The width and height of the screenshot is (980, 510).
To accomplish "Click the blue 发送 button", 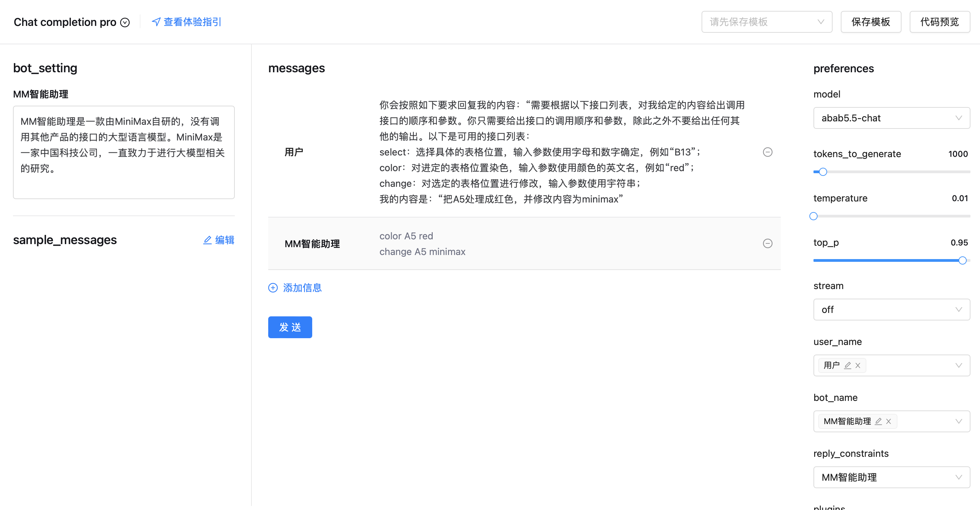I will 290,327.
